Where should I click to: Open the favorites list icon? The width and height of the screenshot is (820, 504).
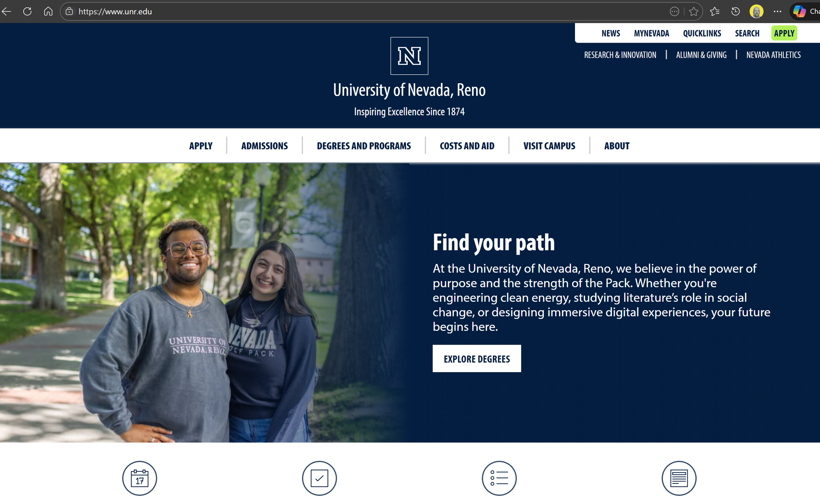coord(714,12)
